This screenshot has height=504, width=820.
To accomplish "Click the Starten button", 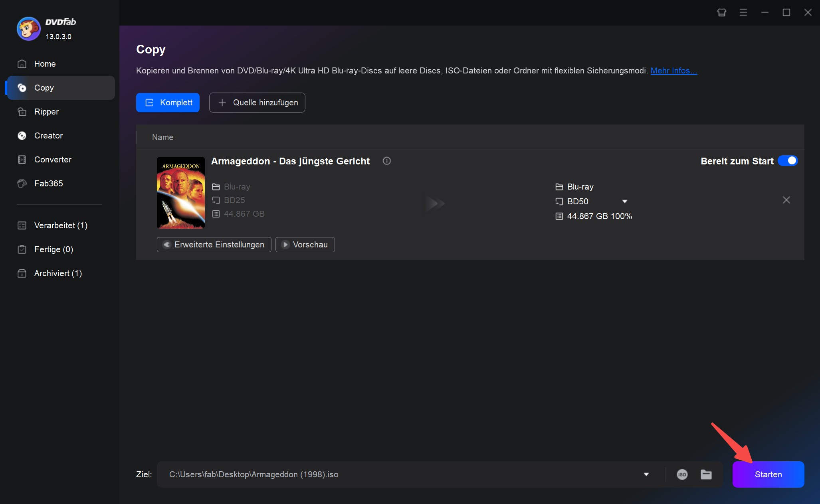I will click(768, 474).
